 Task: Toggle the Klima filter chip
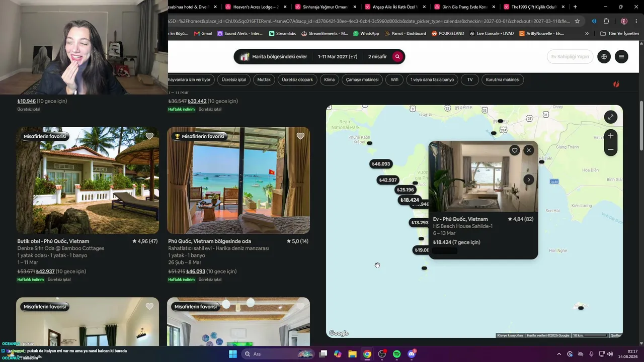(330, 79)
